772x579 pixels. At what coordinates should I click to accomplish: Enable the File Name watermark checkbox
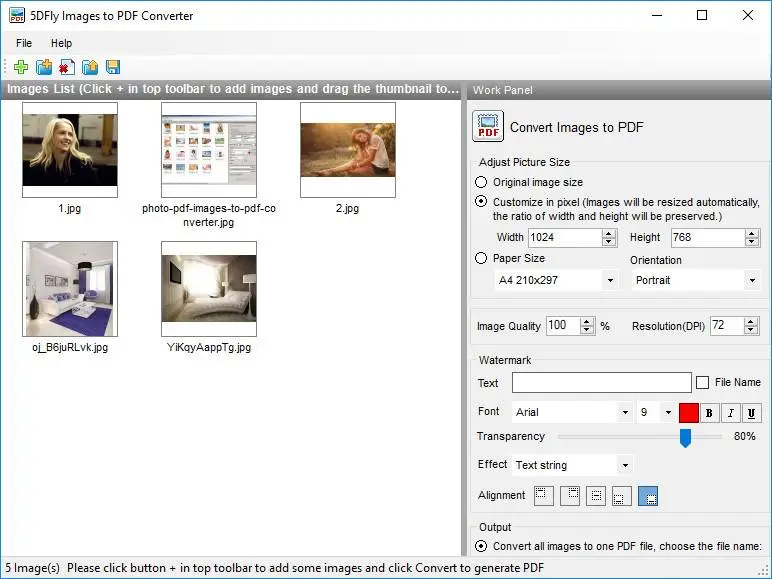click(703, 383)
